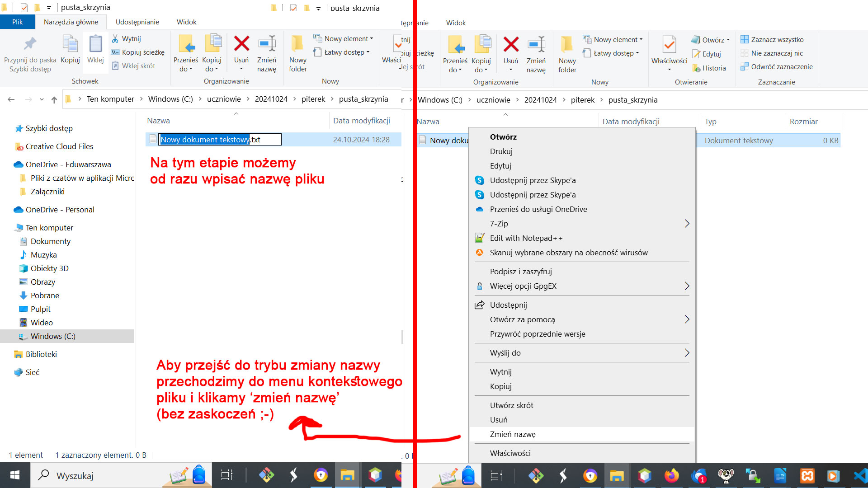
Task: Expand the 7-Zip submenu arrow
Action: [687, 224]
